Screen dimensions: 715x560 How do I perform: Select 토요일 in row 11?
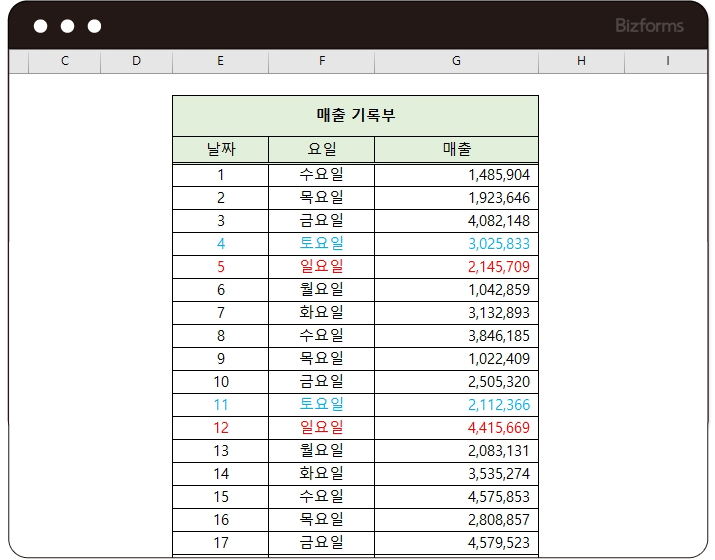(x=321, y=405)
